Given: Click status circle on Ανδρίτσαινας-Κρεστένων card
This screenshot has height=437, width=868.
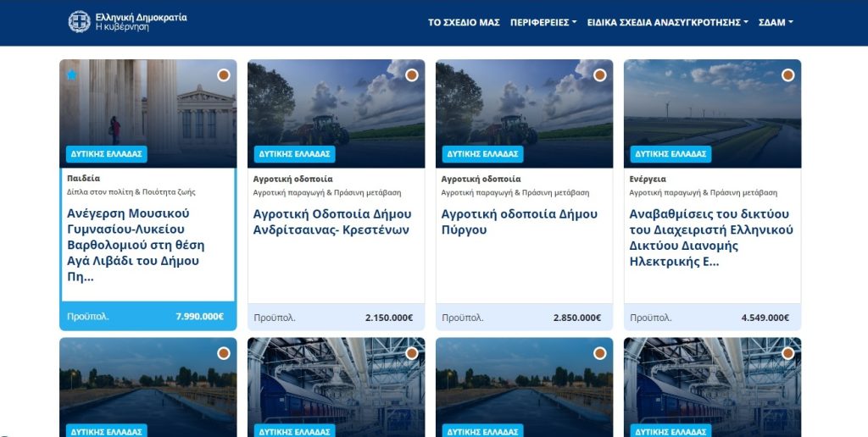Looking at the screenshot, I should [x=412, y=75].
